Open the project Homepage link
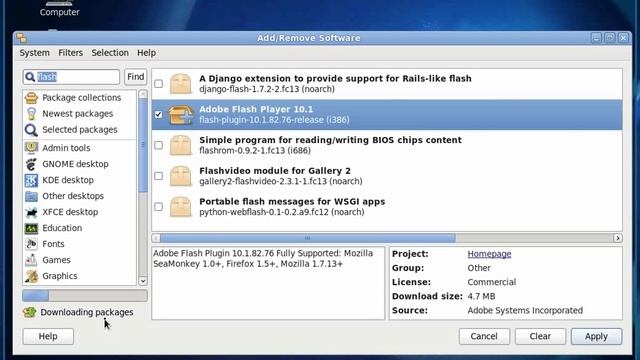This screenshot has height=360, width=640. tap(489, 254)
